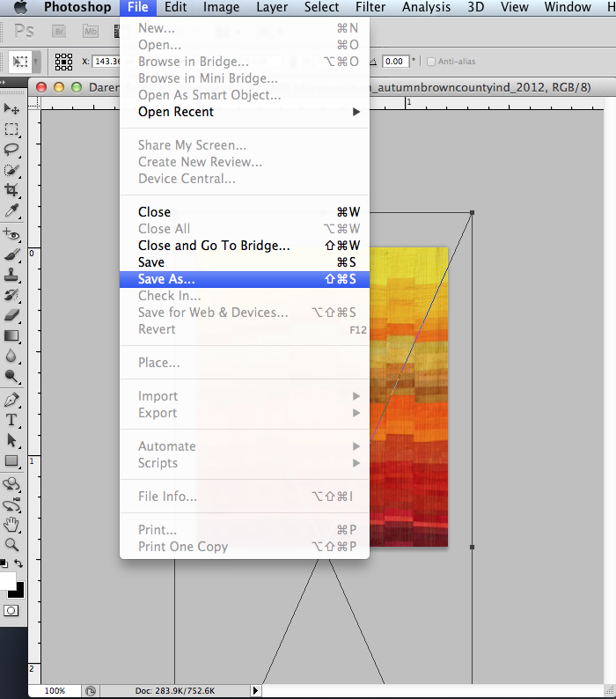This screenshot has width=616, height=699.
Task: Select the Pen tool
Action: tap(11, 400)
